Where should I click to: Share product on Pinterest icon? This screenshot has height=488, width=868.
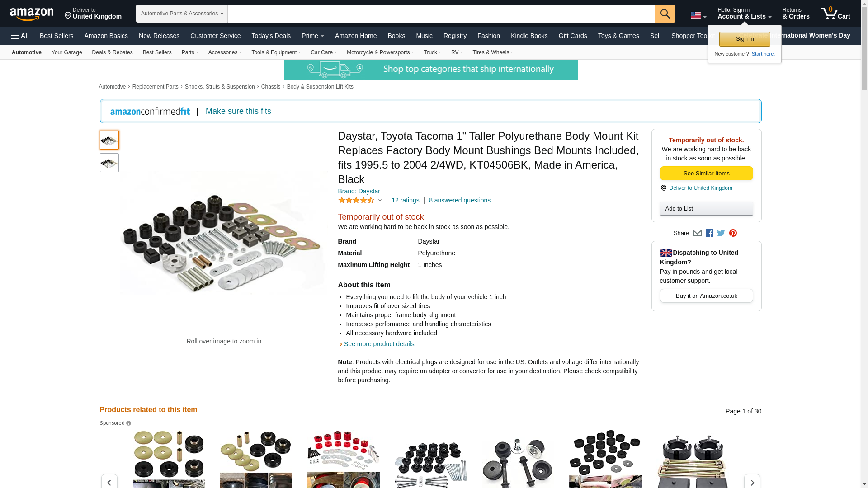coord(733,233)
